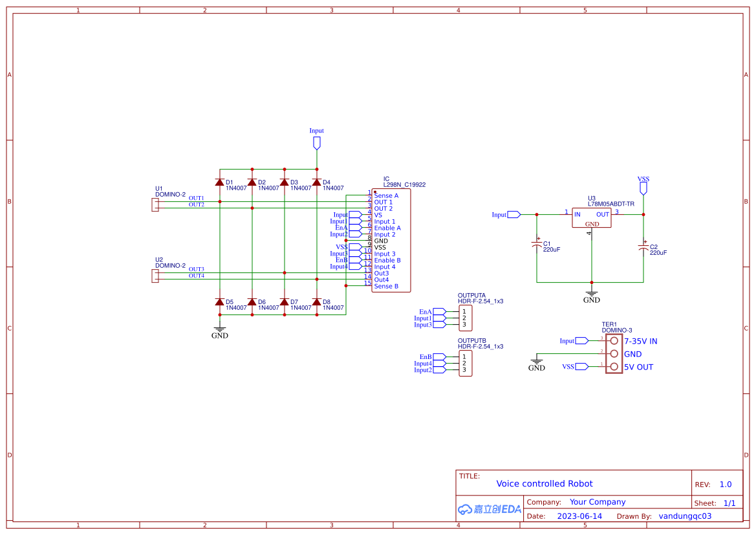Click the 嘉立创EDA logo
Screen dimensions: 756x535
tap(489, 509)
